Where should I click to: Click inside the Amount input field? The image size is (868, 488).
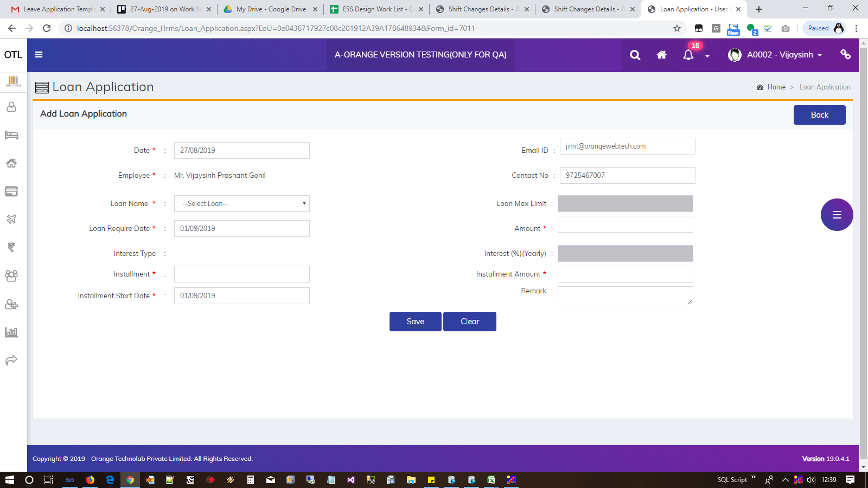[625, 224]
